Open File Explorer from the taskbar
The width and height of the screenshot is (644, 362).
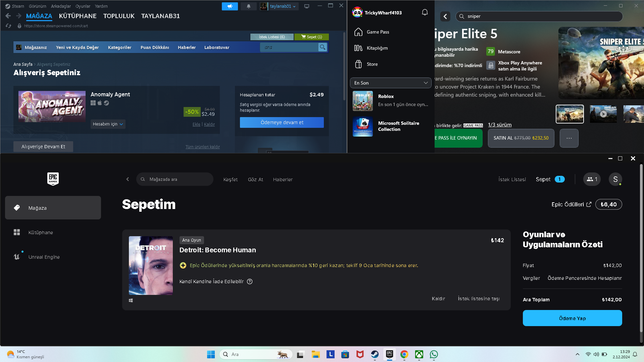315,354
